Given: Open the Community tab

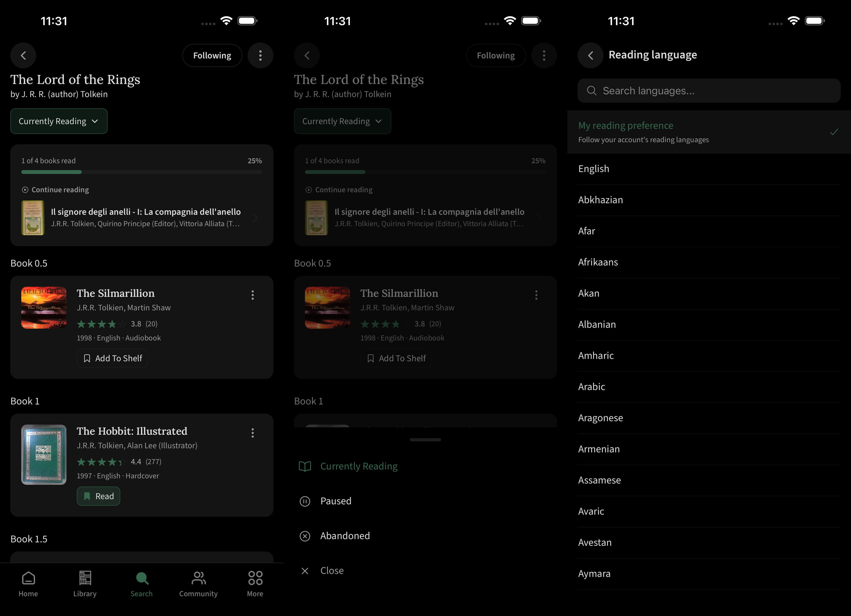Looking at the screenshot, I should coord(199,584).
